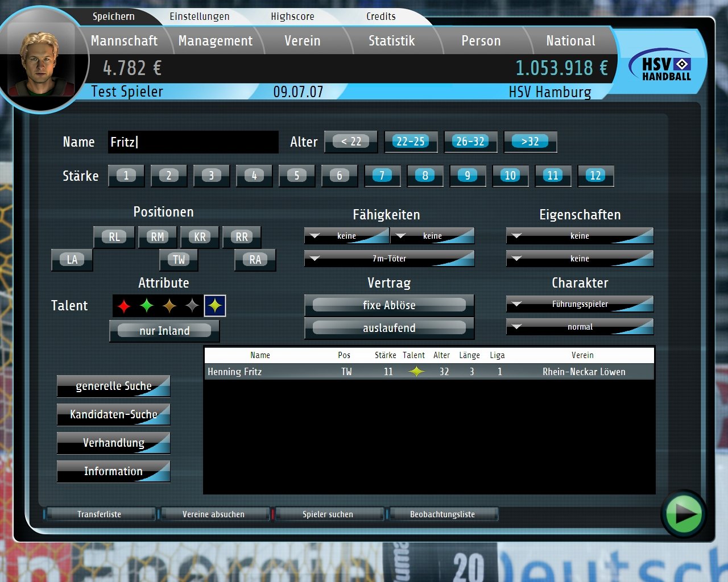Viewport: 728px width, 582px height.
Task: Select the green talent star
Action: (x=147, y=306)
